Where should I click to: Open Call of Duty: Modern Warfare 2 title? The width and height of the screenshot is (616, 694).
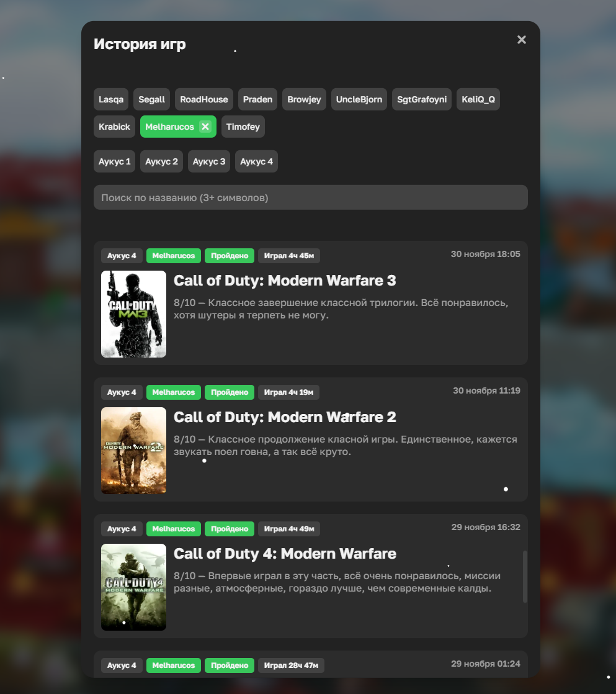click(285, 417)
